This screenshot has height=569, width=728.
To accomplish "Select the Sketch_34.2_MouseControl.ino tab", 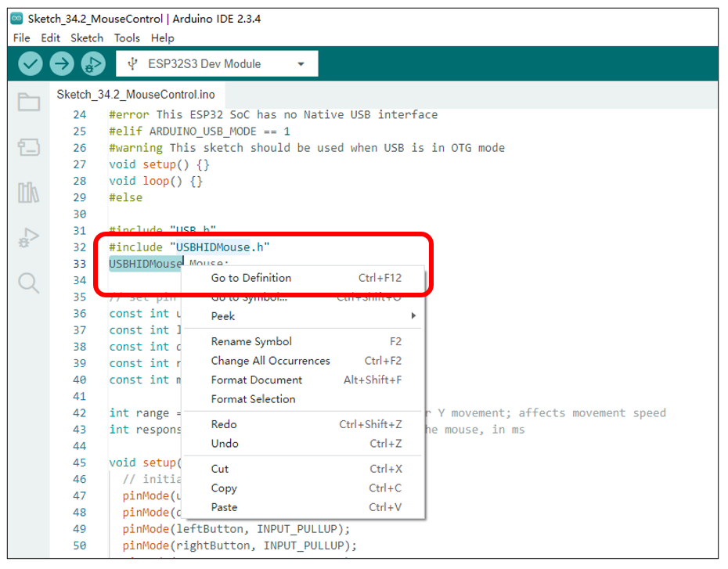I will point(136,95).
